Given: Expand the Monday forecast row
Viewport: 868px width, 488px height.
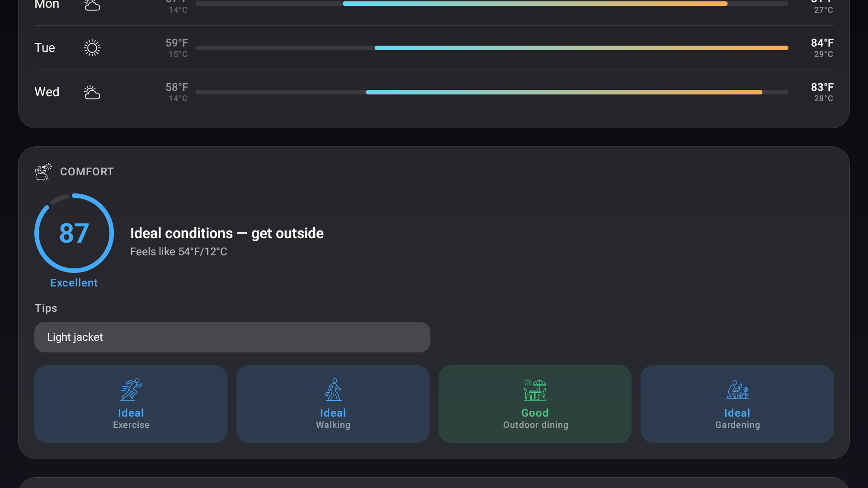Looking at the screenshot, I should click(434, 5).
